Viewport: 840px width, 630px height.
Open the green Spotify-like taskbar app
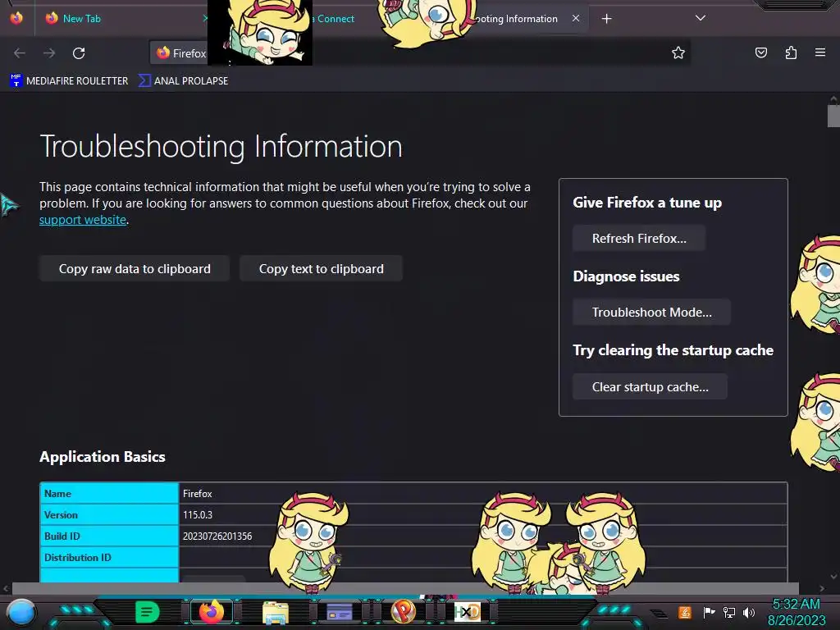148,612
